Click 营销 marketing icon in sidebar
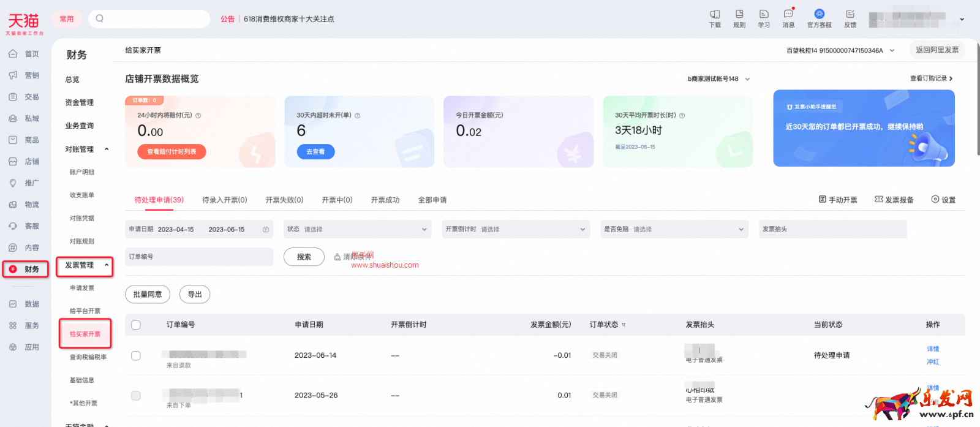 point(13,75)
